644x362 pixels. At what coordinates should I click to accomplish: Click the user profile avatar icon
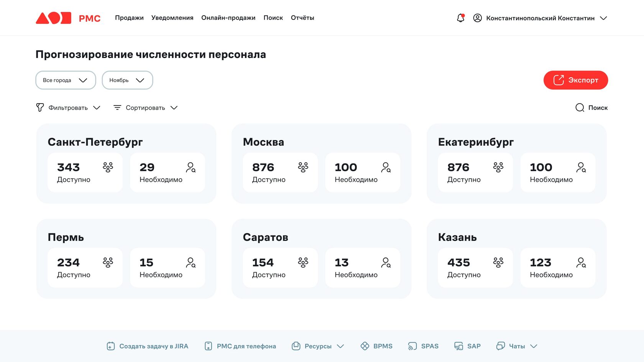(477, 18)
